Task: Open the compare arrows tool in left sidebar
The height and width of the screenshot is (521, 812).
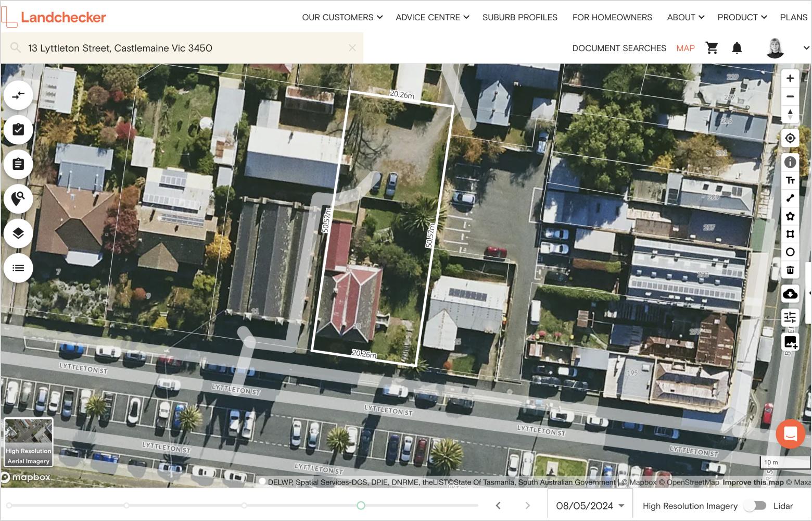Action: (x=18, y=95)
